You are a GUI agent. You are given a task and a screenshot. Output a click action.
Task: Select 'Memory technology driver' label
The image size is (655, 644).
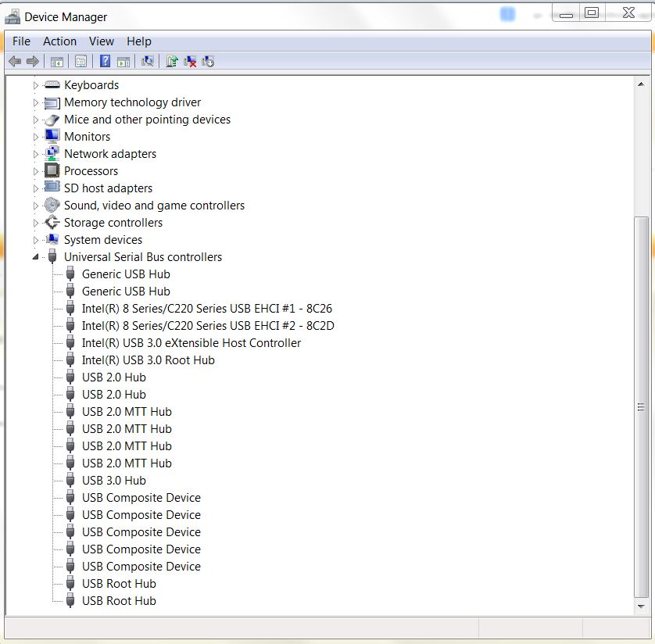tap(132, 102)
